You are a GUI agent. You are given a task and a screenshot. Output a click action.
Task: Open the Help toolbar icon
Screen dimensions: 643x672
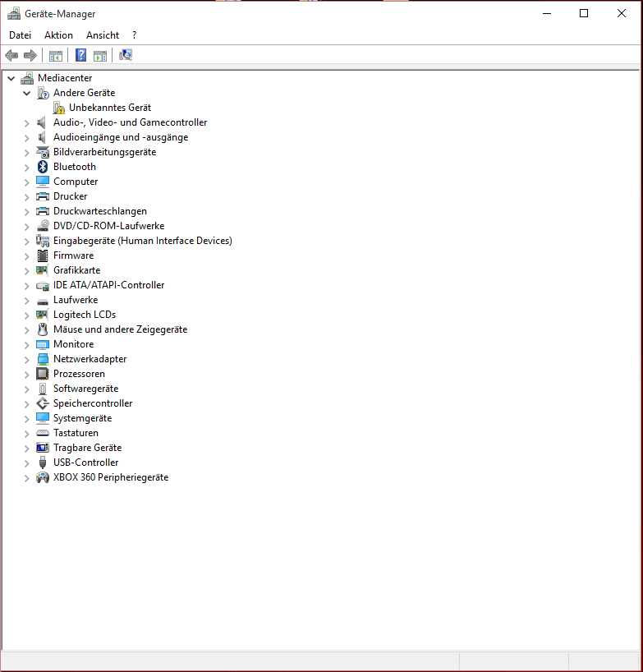(x=81, y=55)
